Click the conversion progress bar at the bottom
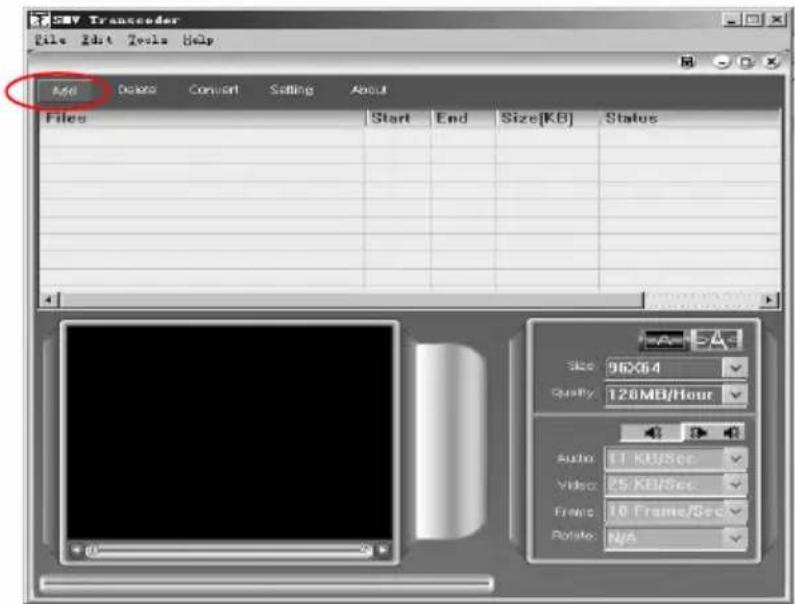795x604 pixels. click(x=267, y=584)
